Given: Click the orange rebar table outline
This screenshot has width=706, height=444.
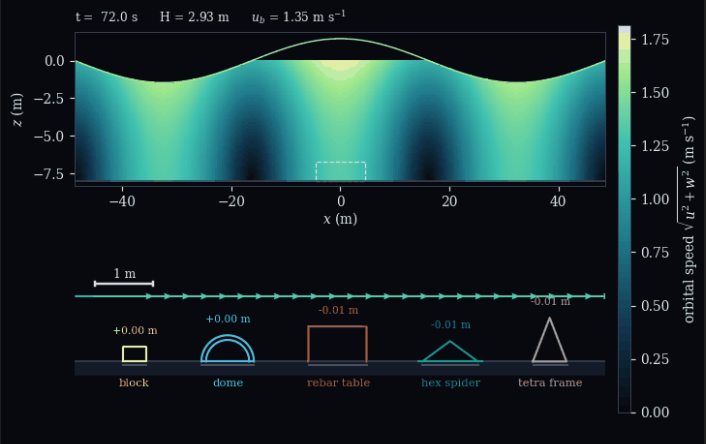Looking at the screenshot, I should pyautogui.click(x=338, y=344).
